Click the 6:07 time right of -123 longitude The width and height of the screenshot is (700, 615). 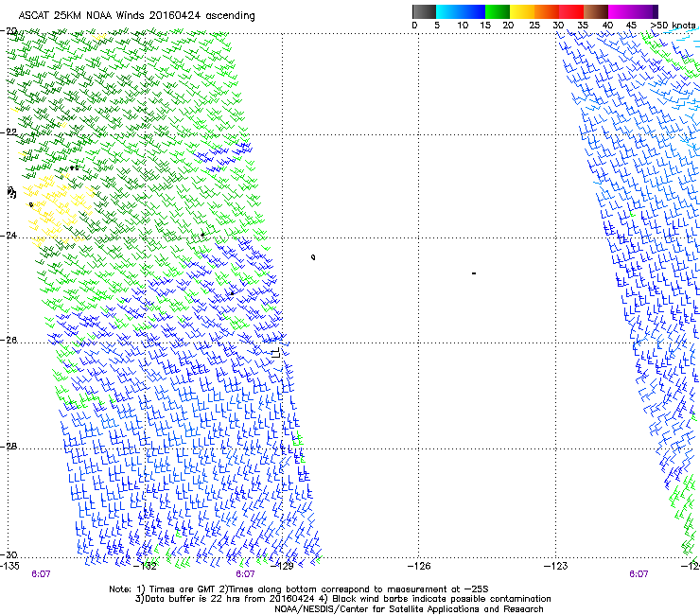(x=639, y=574)
